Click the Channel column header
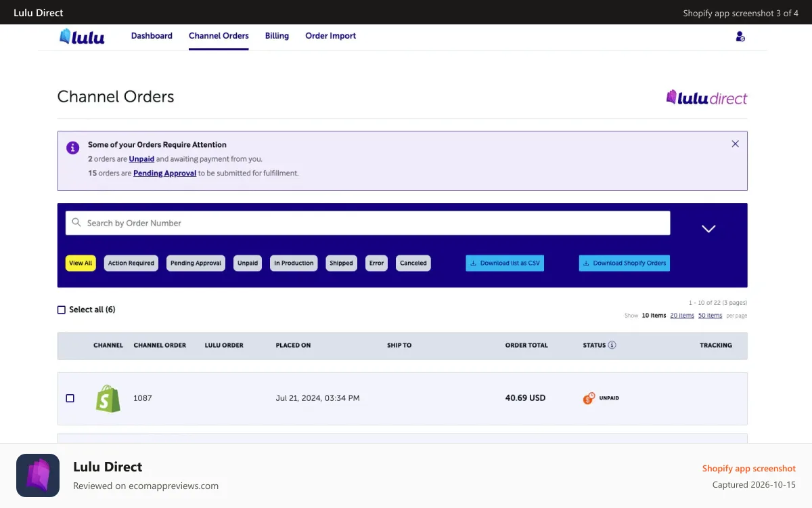 108,345
